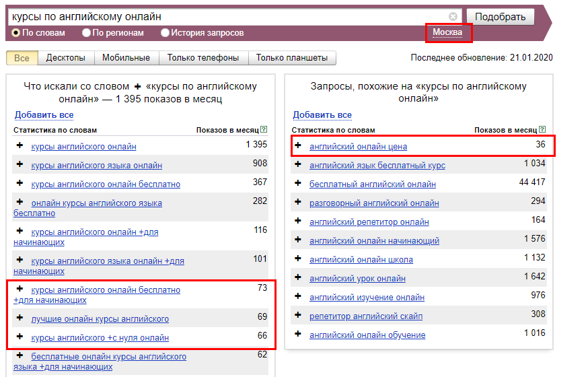
Task: Select 'По словам' radio button
Action: 15,33
